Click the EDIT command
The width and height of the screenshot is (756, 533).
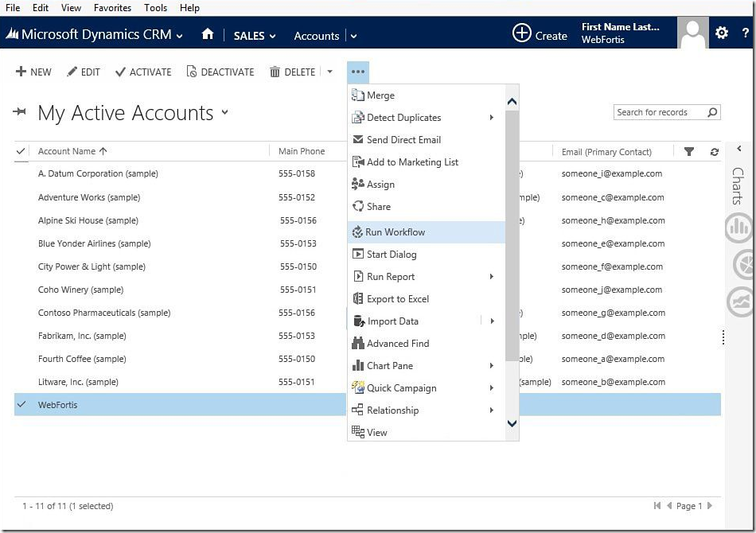pyautogui.click(x=84, y=72)
